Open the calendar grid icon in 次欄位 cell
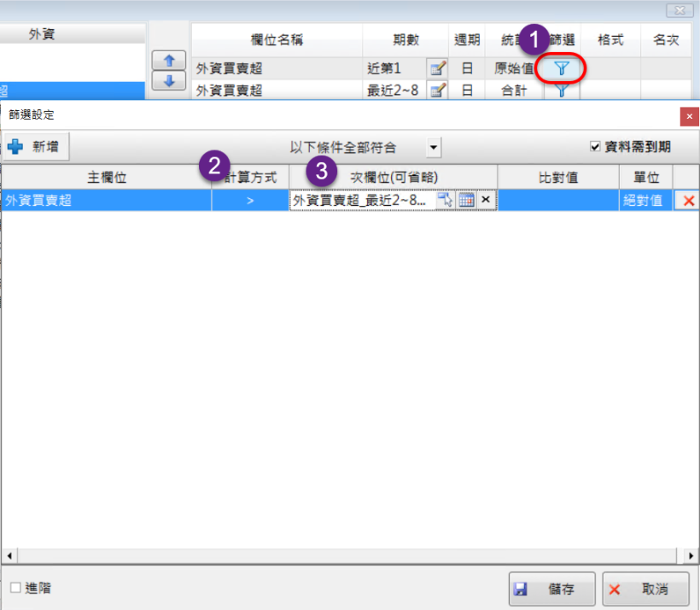 coord(466,200)
